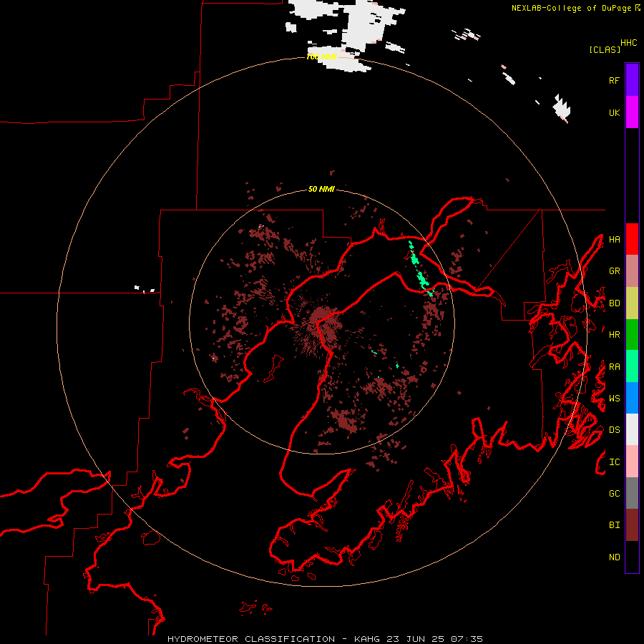The width and height of the screenshot is (644, 644).
Task: Click the 'HA' legend label
Action: (614, 240)
